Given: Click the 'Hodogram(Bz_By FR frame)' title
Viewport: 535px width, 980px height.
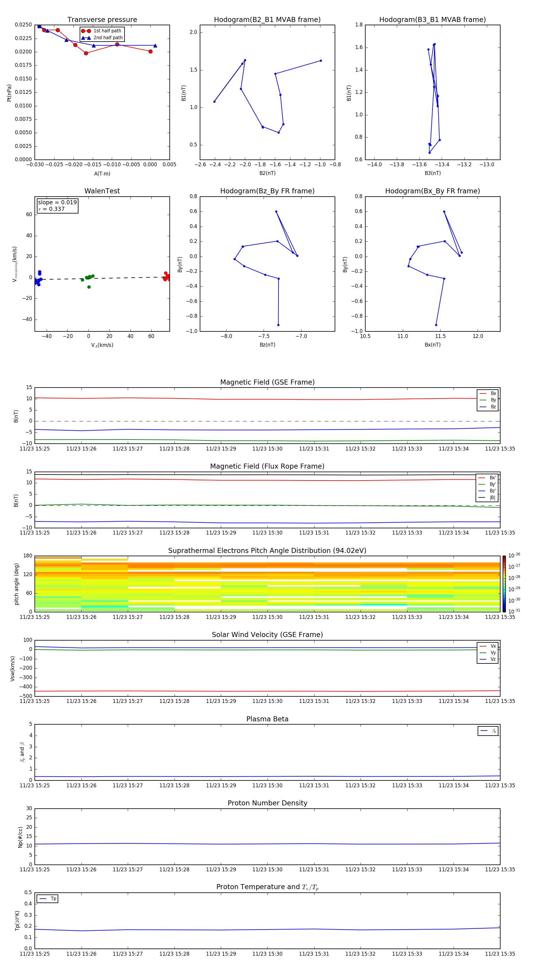Looking at the screenshot, I should 267,191.
